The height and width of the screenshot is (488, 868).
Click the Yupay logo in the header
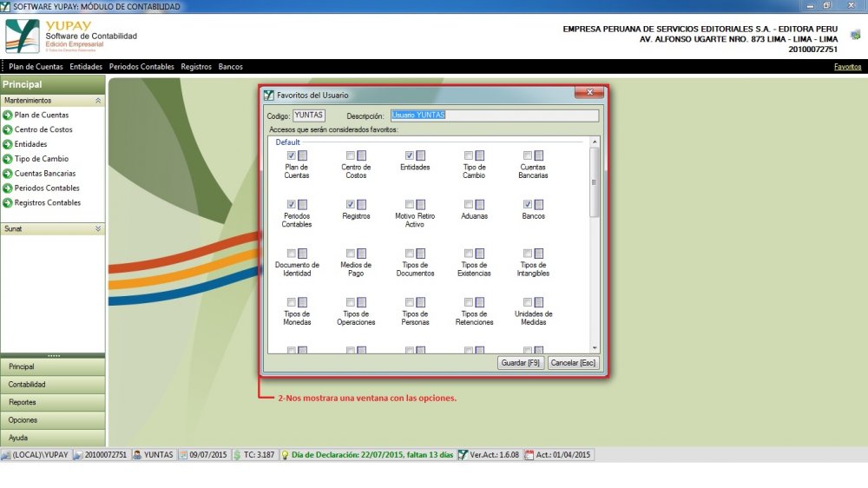coord(23,36)
